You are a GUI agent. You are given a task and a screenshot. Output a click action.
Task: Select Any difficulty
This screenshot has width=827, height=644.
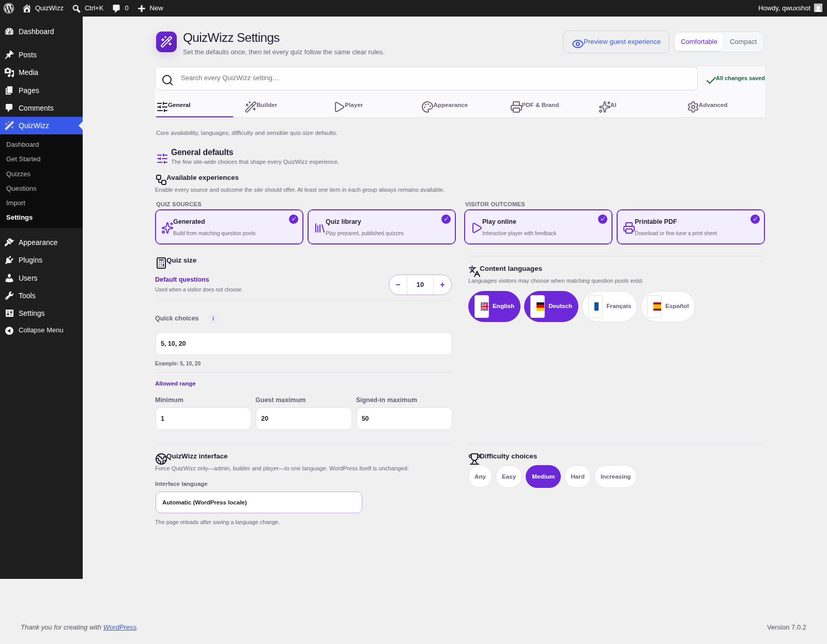coord(480,477)
